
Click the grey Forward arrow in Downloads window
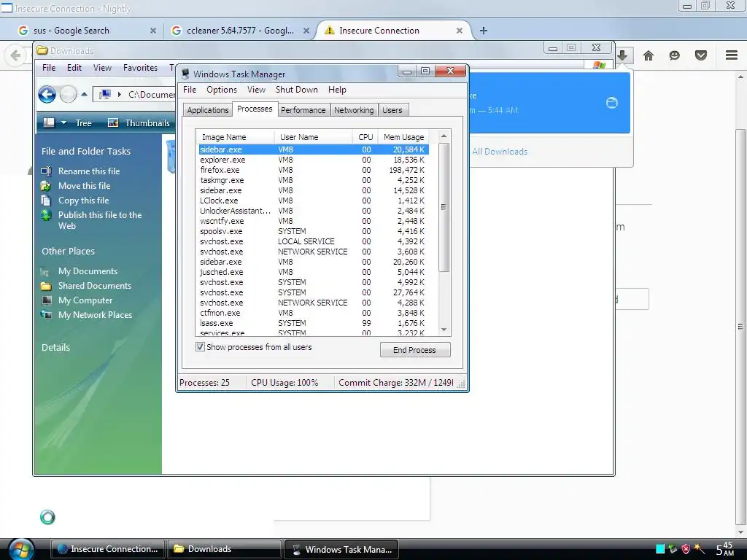pyautogui.click(x=68, y=94)
